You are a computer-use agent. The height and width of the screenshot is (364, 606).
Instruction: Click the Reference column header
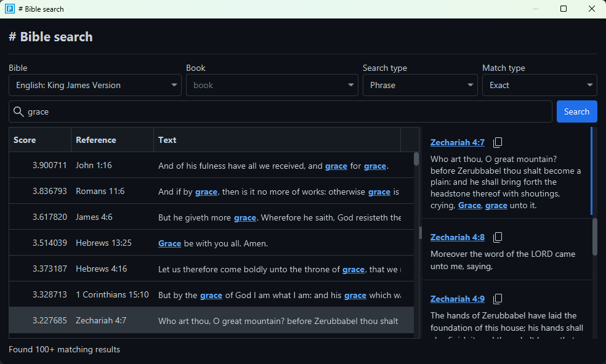96,140
